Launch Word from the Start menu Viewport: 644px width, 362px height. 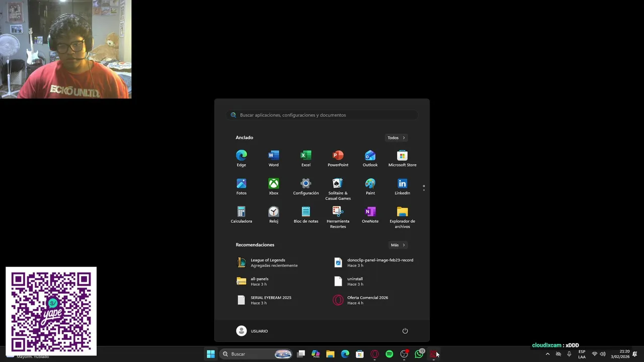tap(274, 158)
